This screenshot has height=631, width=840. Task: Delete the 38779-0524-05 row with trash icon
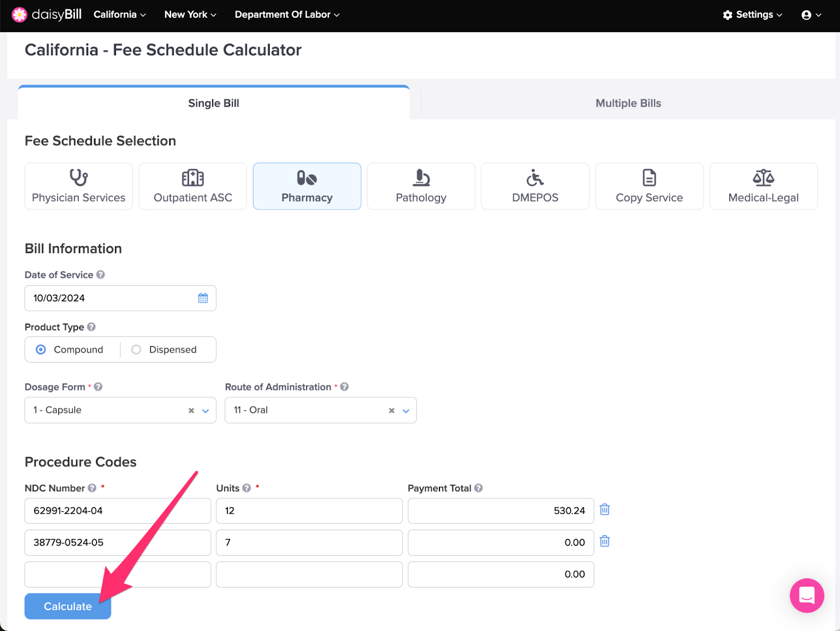(605, 541)
